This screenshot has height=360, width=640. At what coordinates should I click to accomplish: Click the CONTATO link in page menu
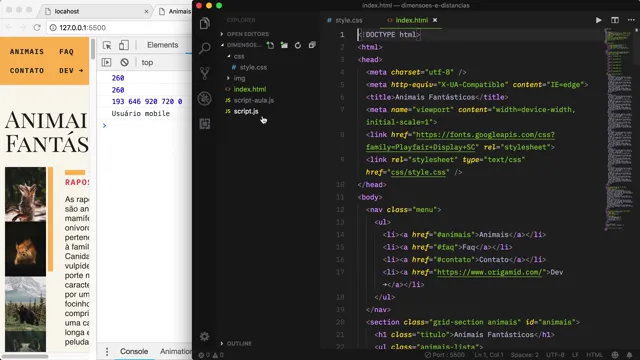pos(27,71)
